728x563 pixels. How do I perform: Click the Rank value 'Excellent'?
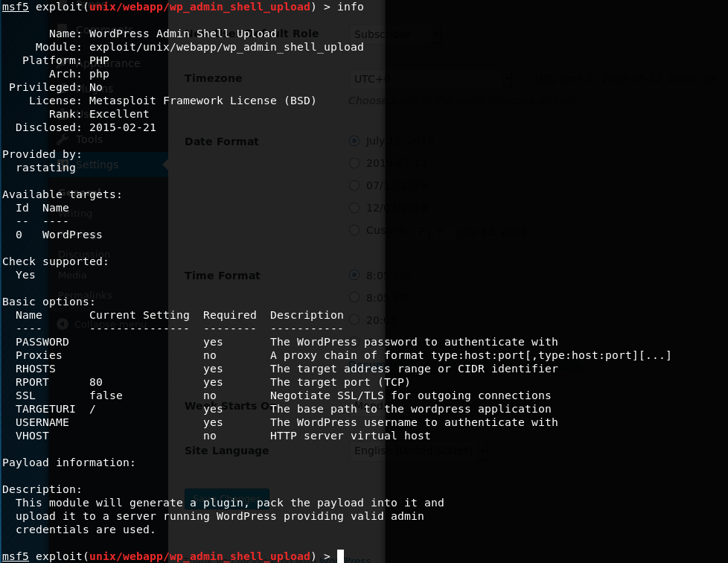pyautogui.click(x=119, y=114)
